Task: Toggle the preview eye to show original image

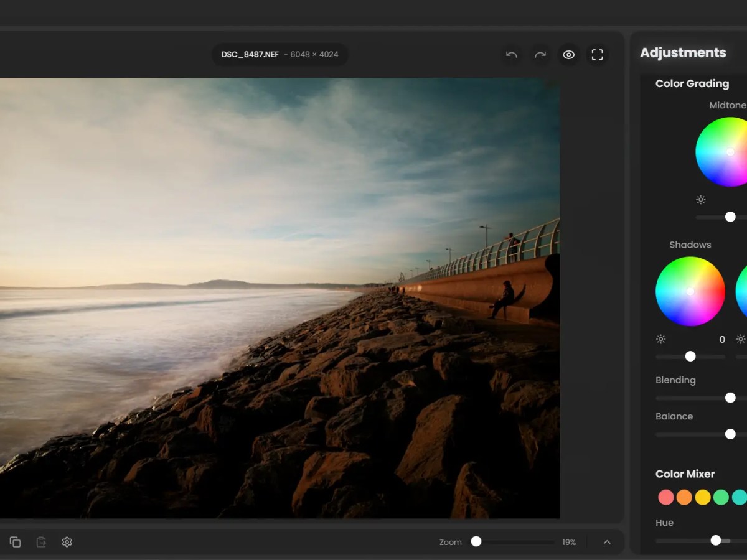Action: tap(568, 55)
